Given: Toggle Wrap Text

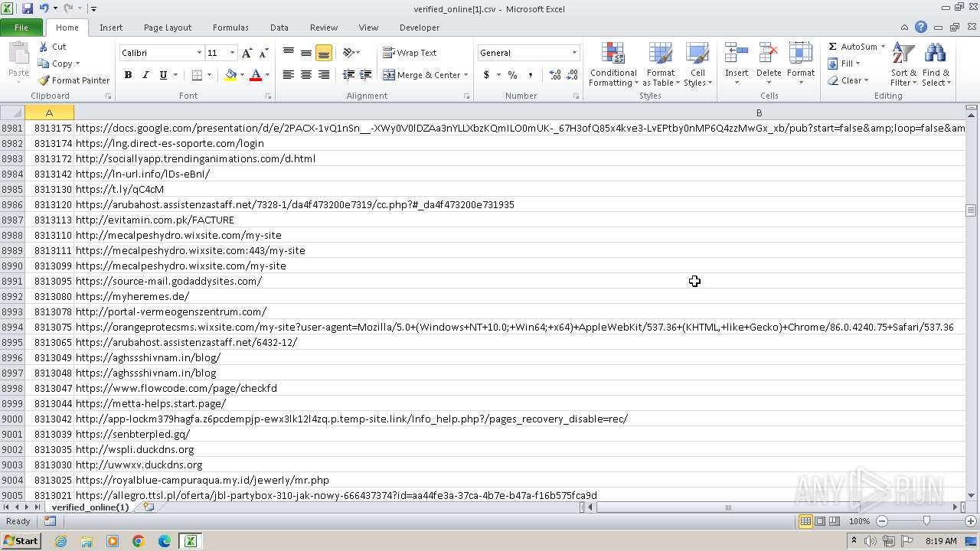Looking at the screenshot, I should click(x=410, y=53).
